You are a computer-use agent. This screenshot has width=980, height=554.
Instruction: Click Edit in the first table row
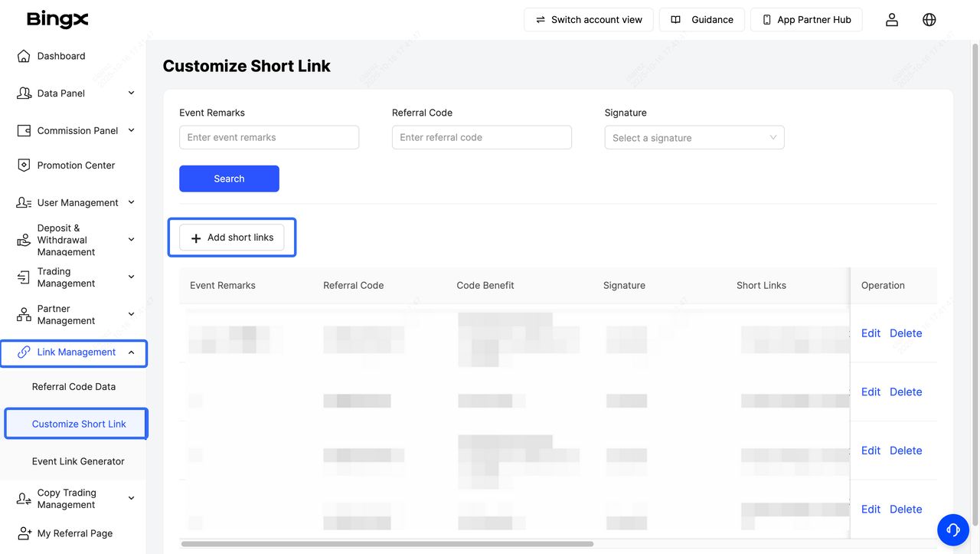tap(871, 333)
